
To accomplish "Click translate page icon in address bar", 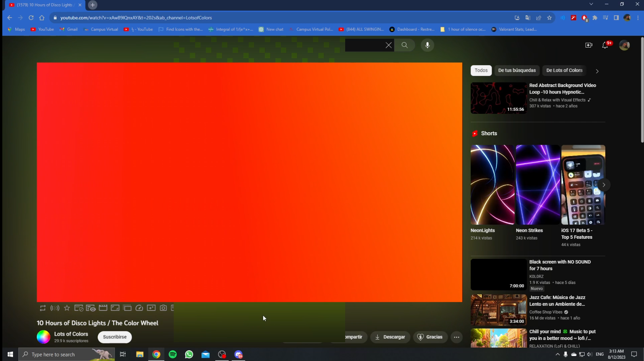I will 528,18.
